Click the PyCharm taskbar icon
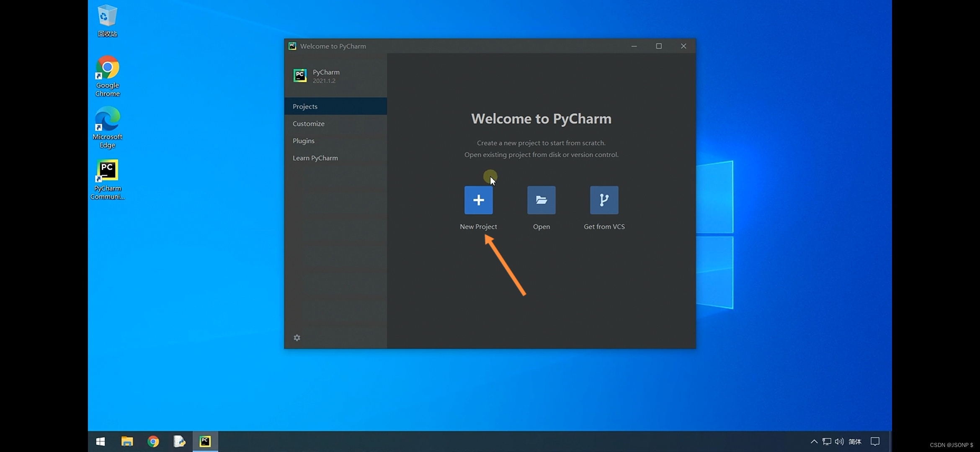 click(x=205, y=442)
